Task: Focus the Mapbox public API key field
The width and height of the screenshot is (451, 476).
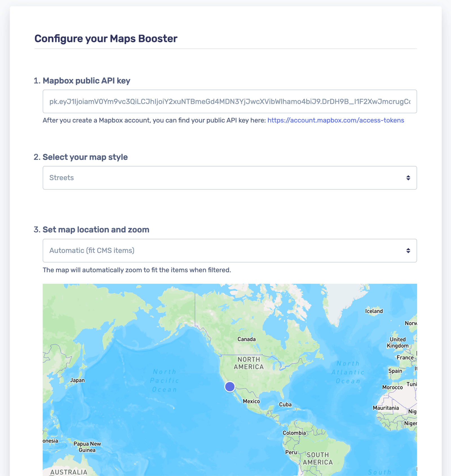Action: click(x=230, y=102)
